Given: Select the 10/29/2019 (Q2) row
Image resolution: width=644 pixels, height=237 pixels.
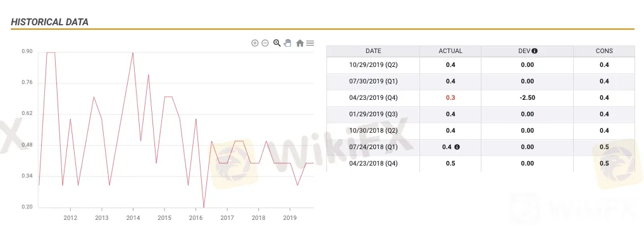Looking at the screenshot, I should tap(481, 65).
